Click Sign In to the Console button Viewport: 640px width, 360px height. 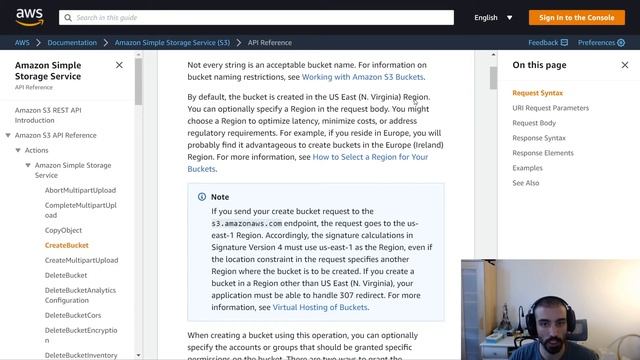576,18
